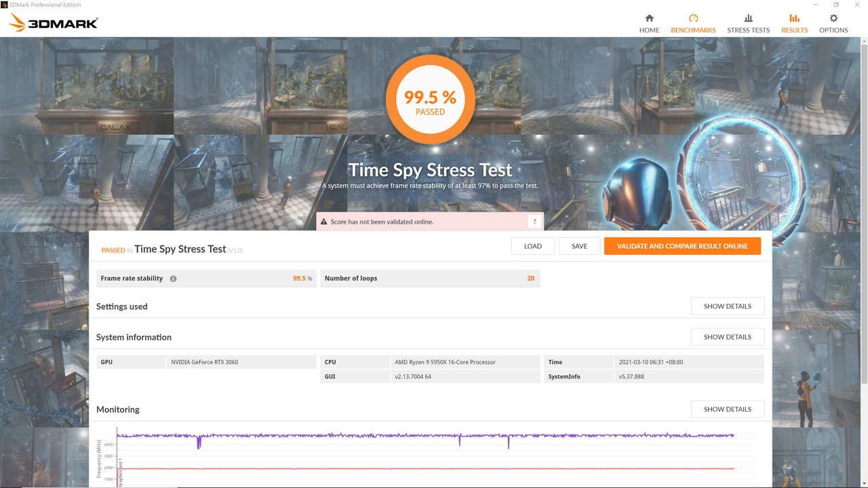
Task: Click the Score has not been validated message
Action: (382, 222)
